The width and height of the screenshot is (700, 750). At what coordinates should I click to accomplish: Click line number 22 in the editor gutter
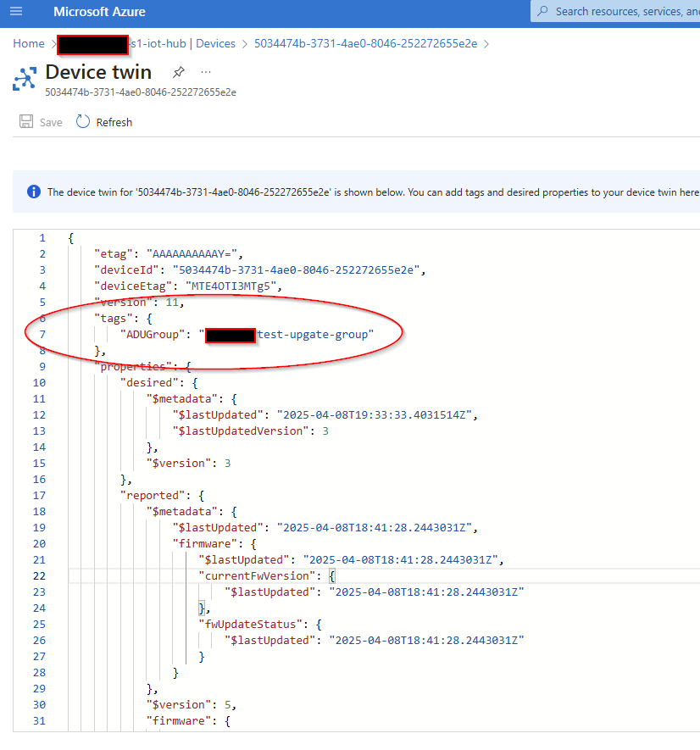coord(39,576)
